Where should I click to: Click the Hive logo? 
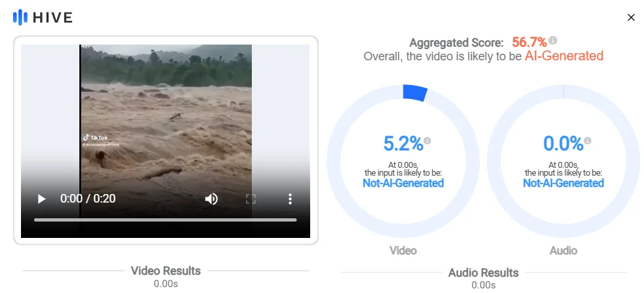(x=43, y=17)
